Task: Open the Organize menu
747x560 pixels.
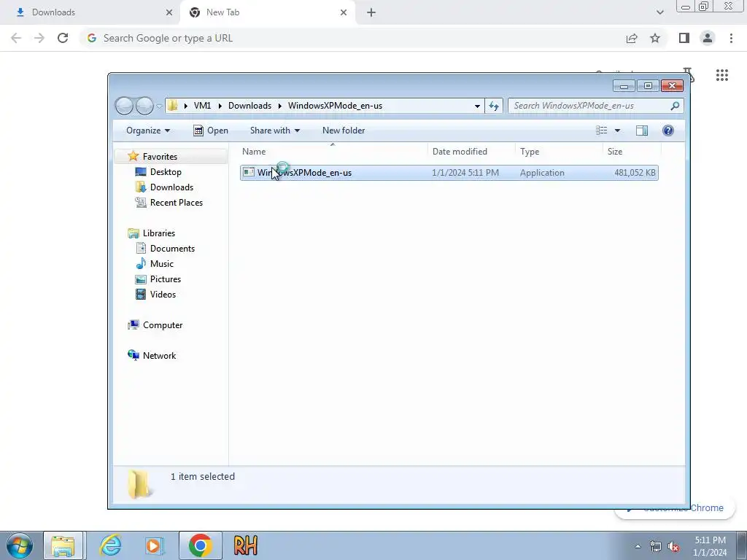Action: click(147, 131)
